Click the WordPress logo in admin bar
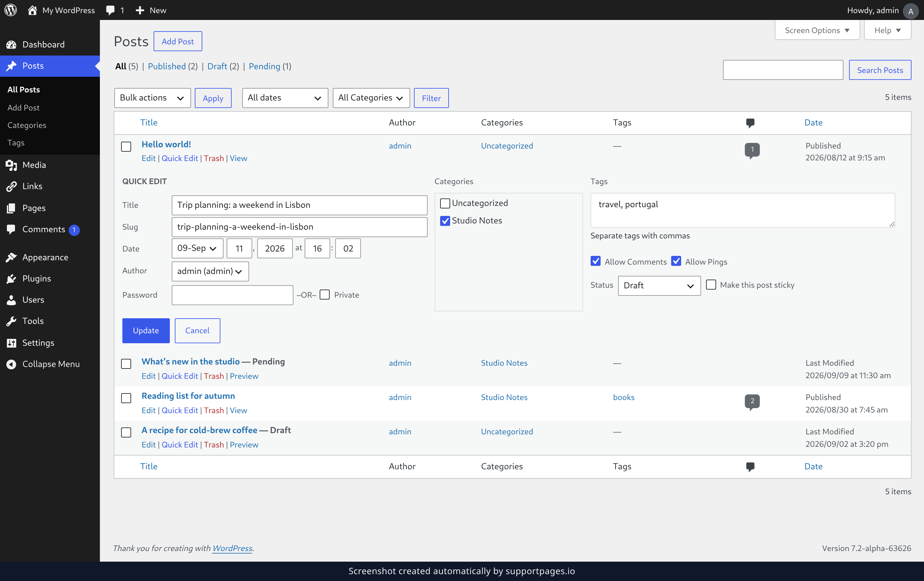Image resolution: width=924 pixels, height=581 pixels. 11,10
